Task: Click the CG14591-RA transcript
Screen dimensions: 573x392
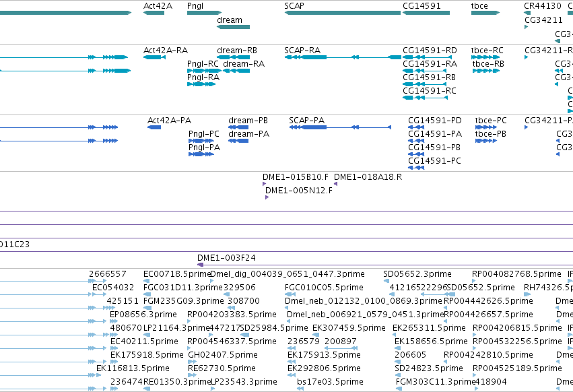Action: coord(425,71)
